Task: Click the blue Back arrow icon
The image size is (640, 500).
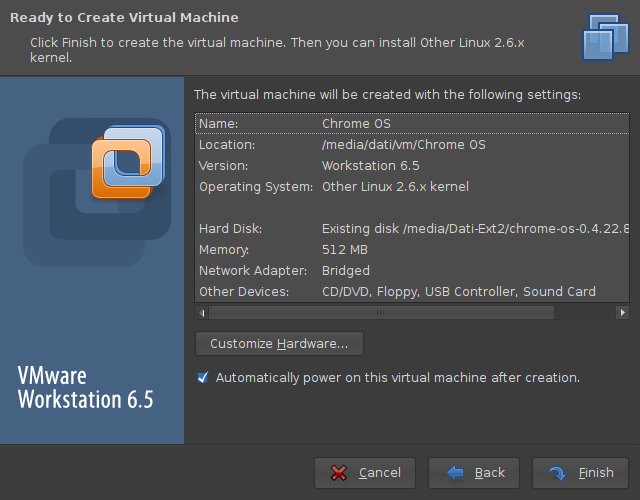Action: pos(455,473)
